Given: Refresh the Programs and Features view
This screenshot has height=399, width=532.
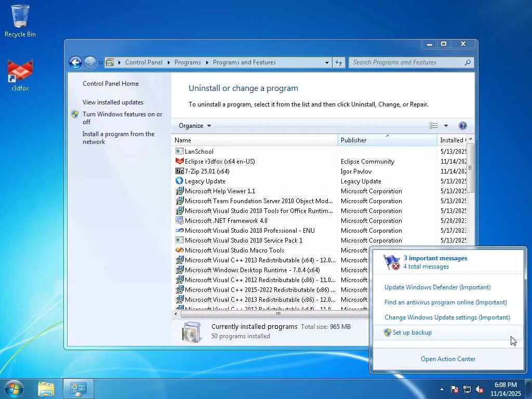Looking at the screenshot, I should point(339,62).
